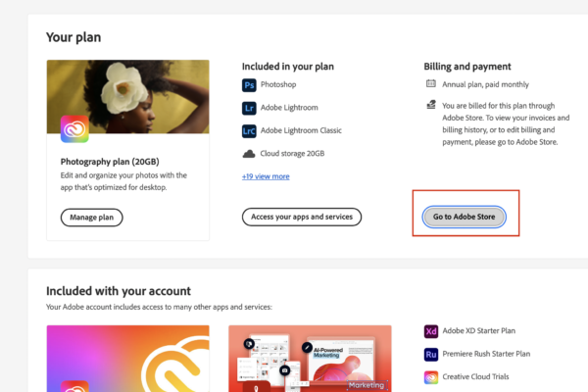The image size is (588, 392).
Task: Go to Adobe Store
Action: coord(464,217)
